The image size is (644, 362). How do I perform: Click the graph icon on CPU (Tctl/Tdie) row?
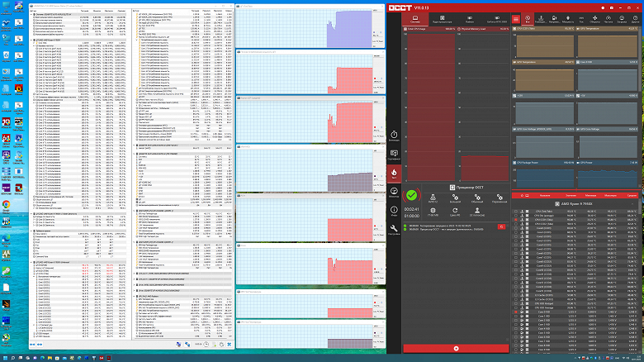click(x=522, y=212)
